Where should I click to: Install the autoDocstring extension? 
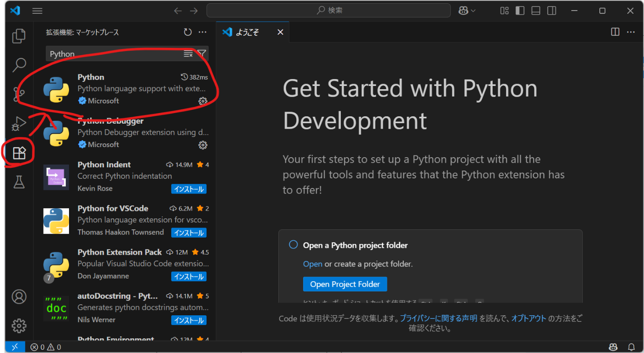click(x=189, y=320)
